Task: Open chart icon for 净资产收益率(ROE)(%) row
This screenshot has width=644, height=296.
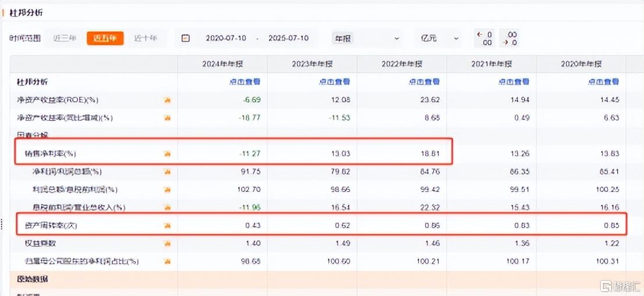Action: pyautogui.click(x=167, y=100)
